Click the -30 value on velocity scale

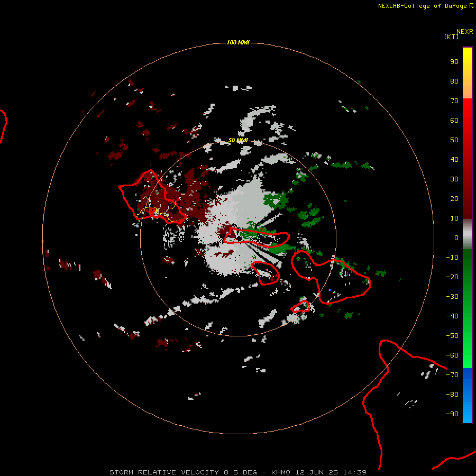452,297
